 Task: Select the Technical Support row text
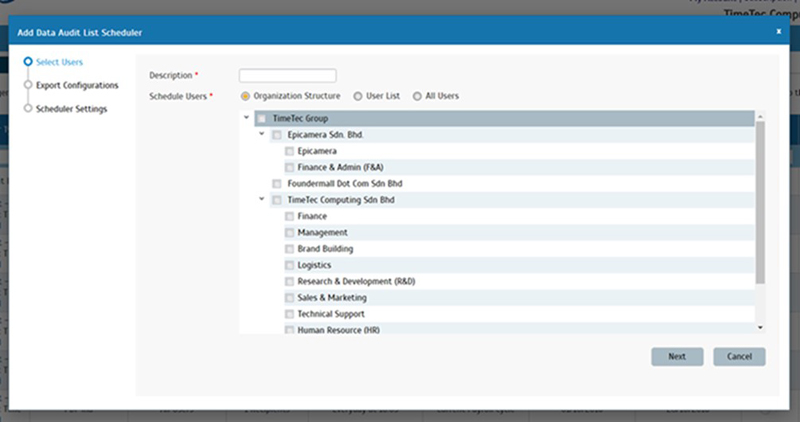(331, 314)
